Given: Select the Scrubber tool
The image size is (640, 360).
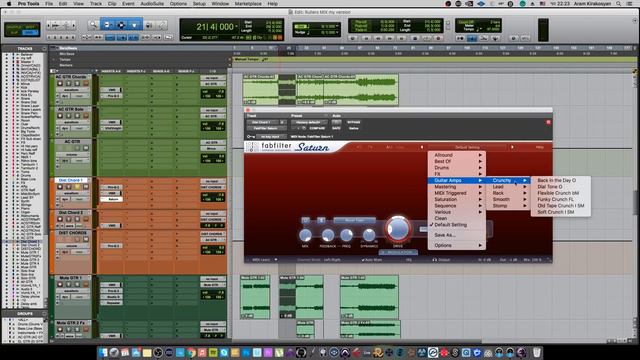Looking at the screenshot, I should tap(149, 25).
